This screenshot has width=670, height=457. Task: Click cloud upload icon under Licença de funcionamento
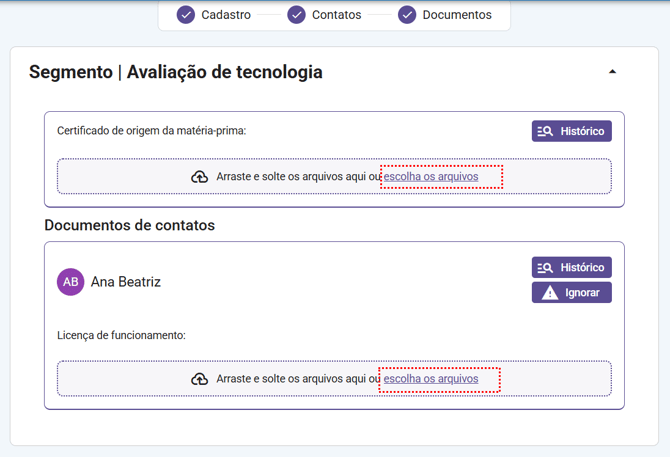[x=200, y=379]
